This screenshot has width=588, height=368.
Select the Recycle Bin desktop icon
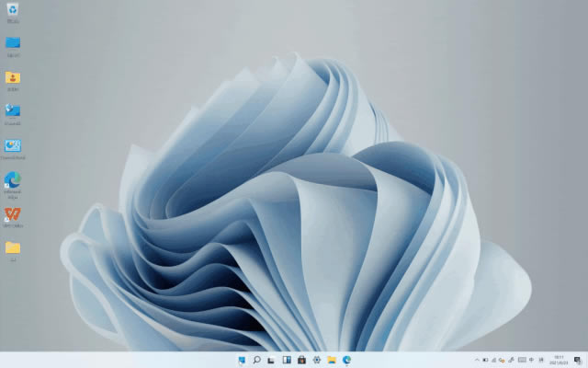point(13,12)
